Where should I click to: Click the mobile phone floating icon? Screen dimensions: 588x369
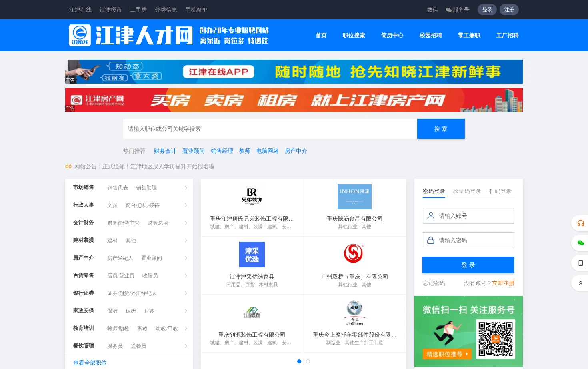point(580,263)
